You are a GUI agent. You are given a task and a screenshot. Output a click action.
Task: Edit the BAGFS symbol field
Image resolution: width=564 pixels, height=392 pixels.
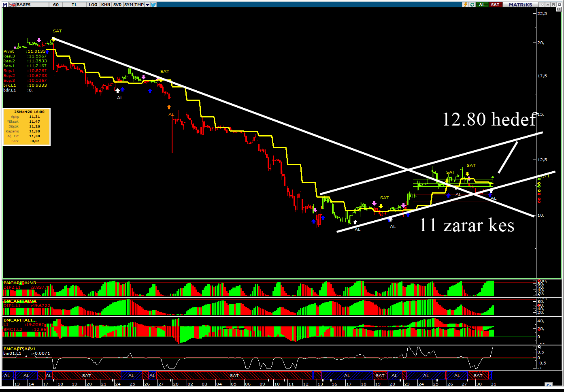coord(32,5)
